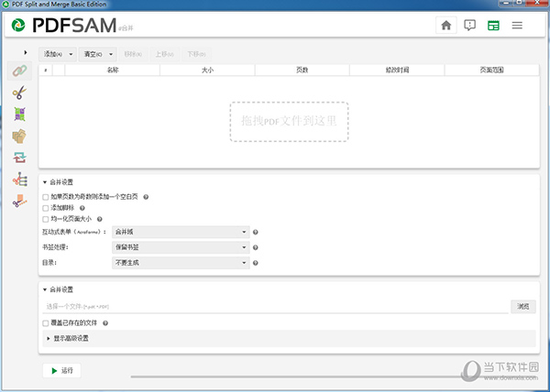Toggle the 均一化页面大小 checkbox

pyautogui.click(x=45, y=219)
